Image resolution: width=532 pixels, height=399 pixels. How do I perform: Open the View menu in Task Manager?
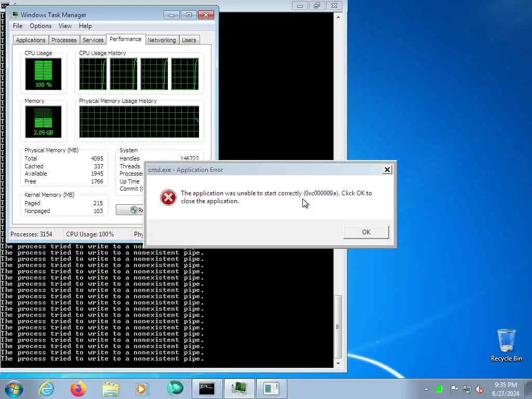click(65, 26)
